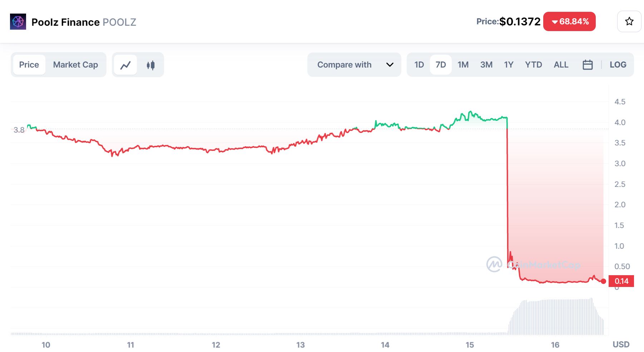The height and width of the screenshot is (352, 644).
Task: Set chart range to ALL
Action: pyautogui.click(x=561, y=65)
